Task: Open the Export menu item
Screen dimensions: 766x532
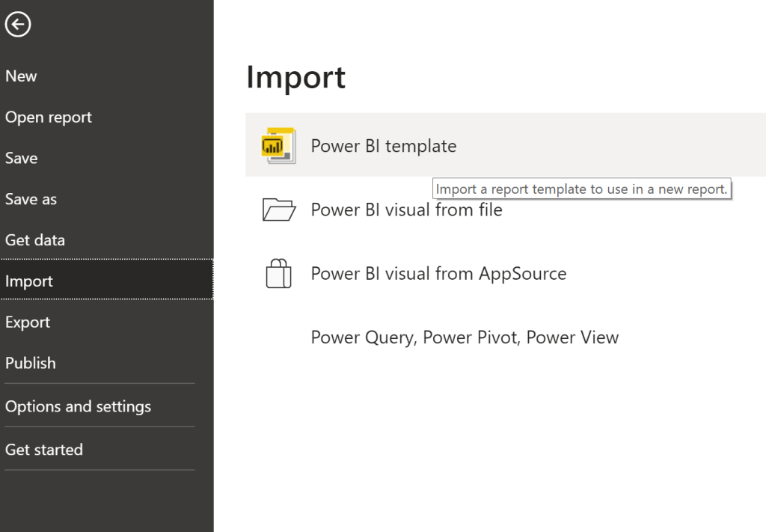Action: point(28,322)
